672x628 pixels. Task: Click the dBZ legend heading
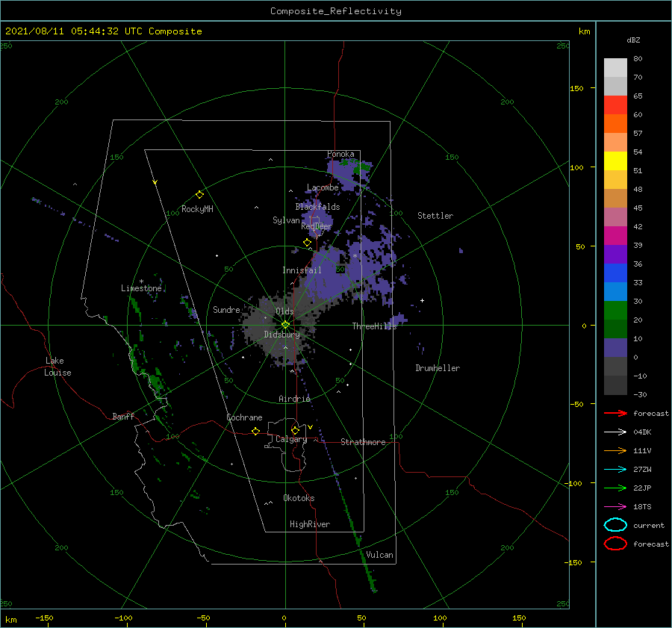[633, 40]
